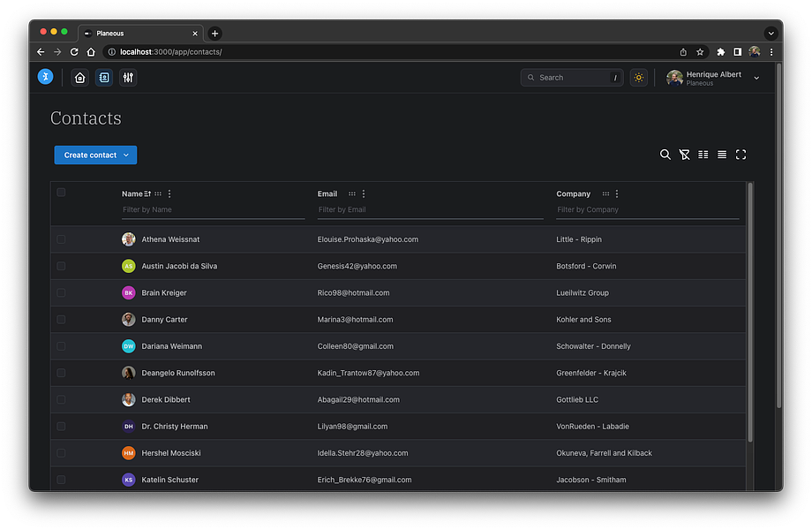Check the Danny Carter row checkbox
The image size is (812, 530).
coord(61,320)
